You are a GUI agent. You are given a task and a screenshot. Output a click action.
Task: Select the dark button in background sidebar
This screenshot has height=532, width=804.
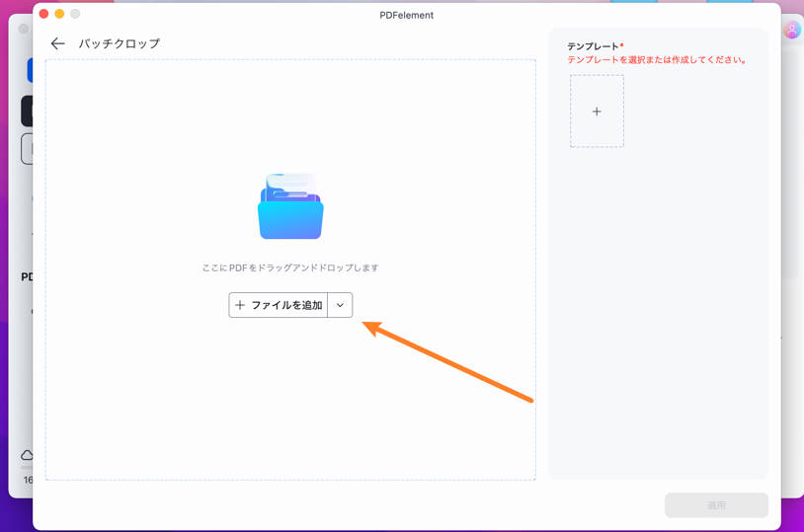(27, 111)
